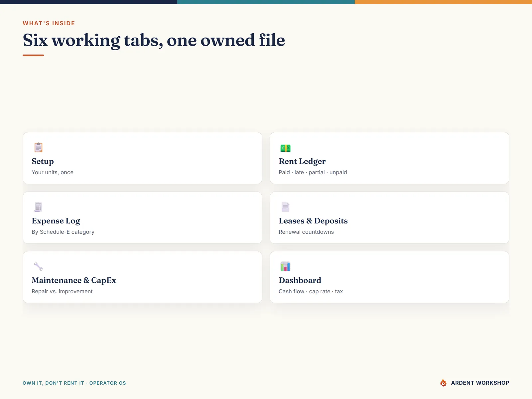Click the 'Six working tabs, one owned file' heading
Image resolution: width=532 pixels, height=399 pixels.
click(x=154, y=40)
